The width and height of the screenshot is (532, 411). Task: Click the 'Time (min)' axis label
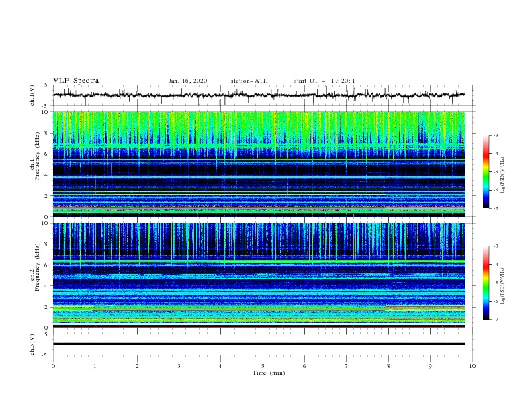point(269,373)
